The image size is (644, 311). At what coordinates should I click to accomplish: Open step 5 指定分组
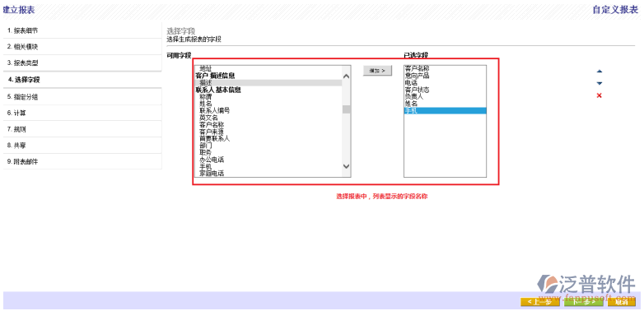82,97
